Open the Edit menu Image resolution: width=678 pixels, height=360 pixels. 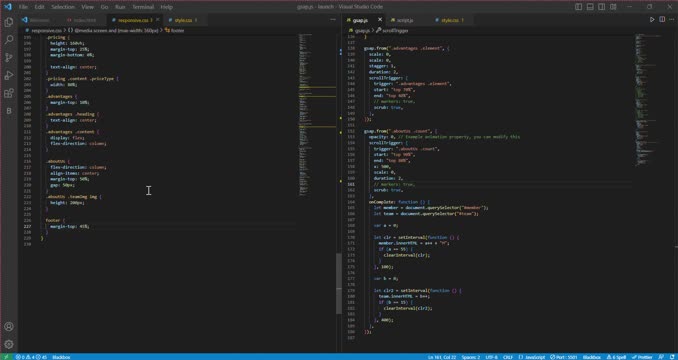coord(39,7)
